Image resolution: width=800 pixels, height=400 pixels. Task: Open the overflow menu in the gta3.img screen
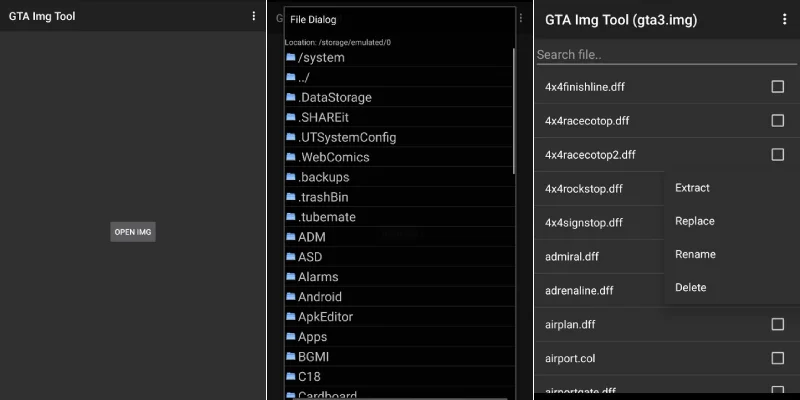coord(784,19)
